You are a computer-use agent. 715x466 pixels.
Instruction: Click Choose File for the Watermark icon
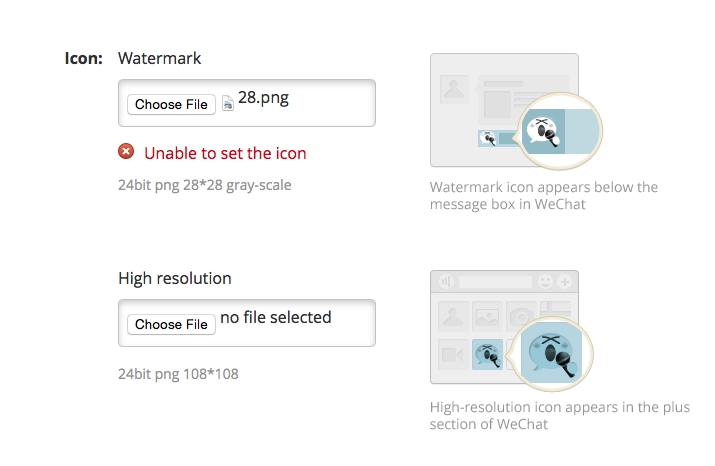tap(172, 104)
